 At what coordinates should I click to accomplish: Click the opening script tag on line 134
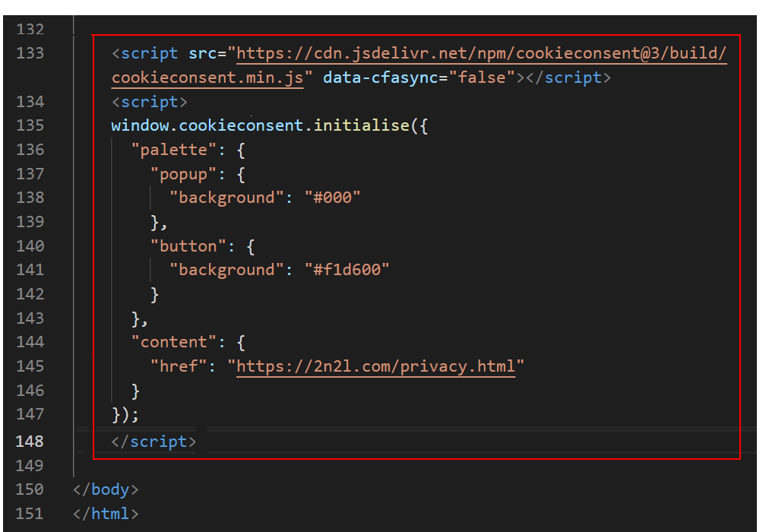pos(149,102)
